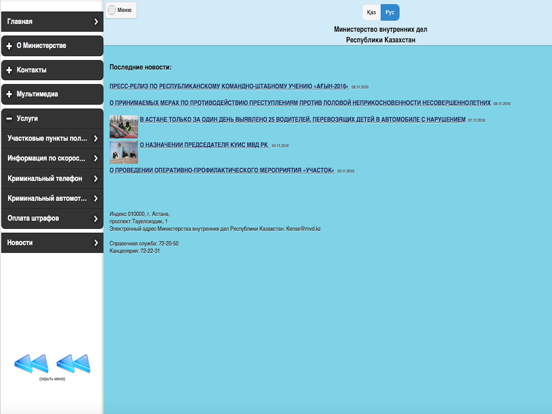552x414 pixels.
Task: Click the arrow beside Криминальный автомот
Action: pyautogui.click(x=96, y=199)
